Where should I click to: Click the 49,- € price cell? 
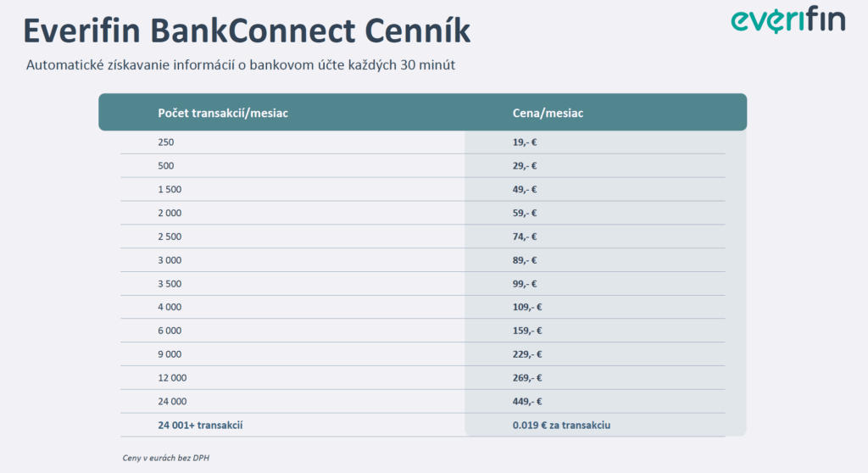[524, 189]
